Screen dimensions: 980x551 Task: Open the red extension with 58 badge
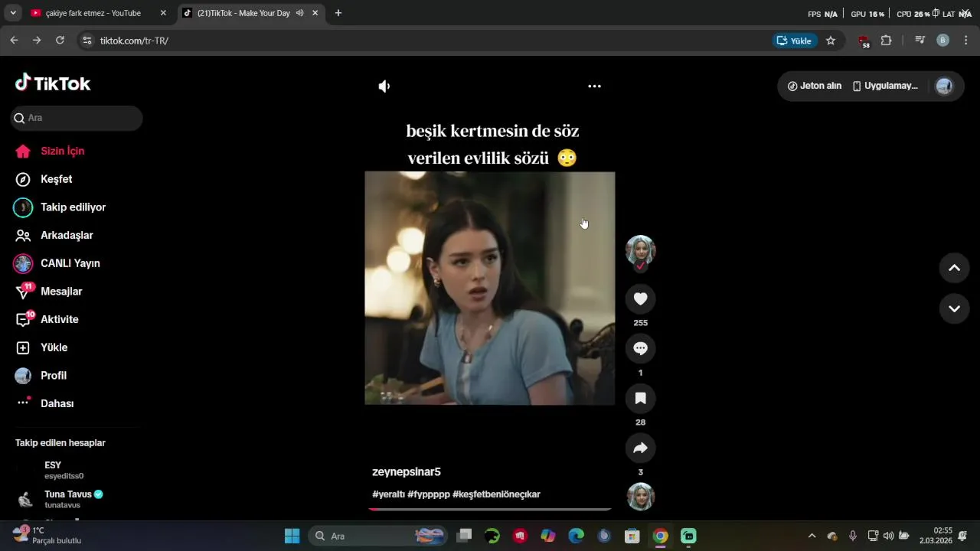[864, 41]
